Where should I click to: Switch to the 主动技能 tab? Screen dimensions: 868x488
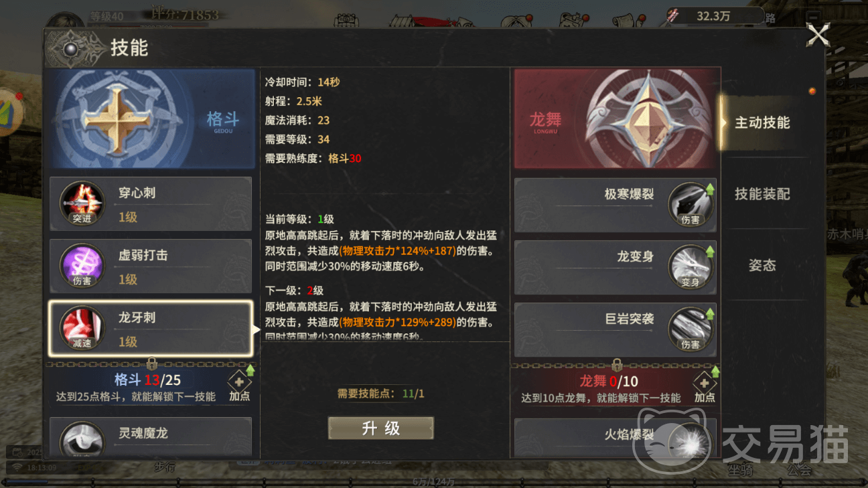(762, 123)
